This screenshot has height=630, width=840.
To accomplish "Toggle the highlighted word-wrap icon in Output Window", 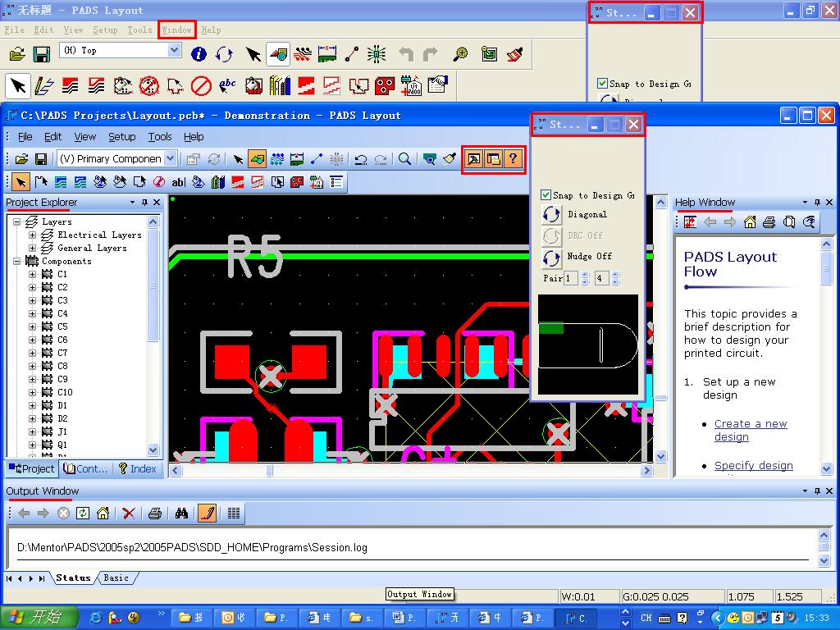I will point(207,514).
